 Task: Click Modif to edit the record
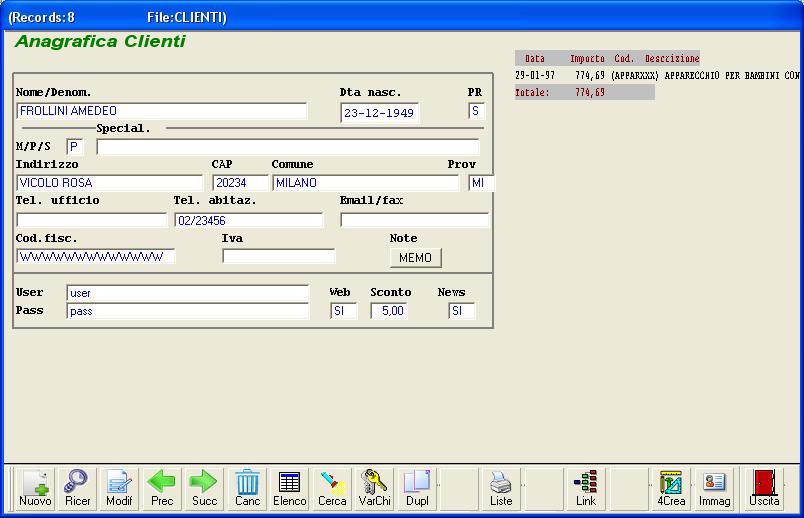tap(119, 489)
